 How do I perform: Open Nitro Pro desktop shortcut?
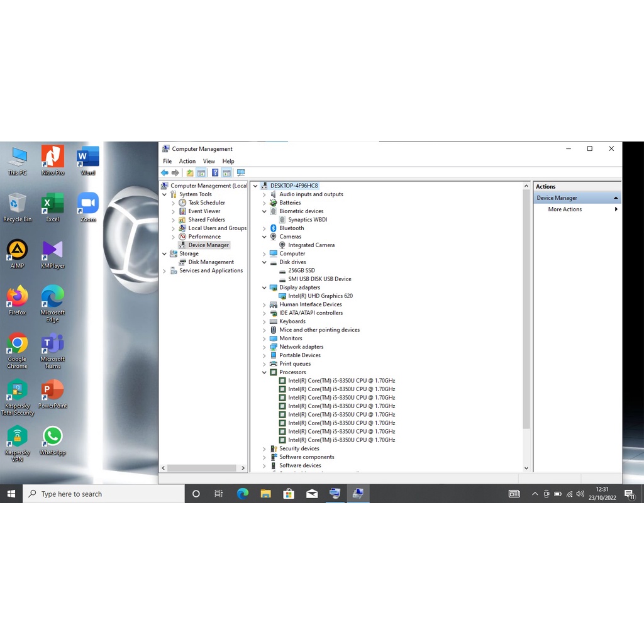pos(53,160)
